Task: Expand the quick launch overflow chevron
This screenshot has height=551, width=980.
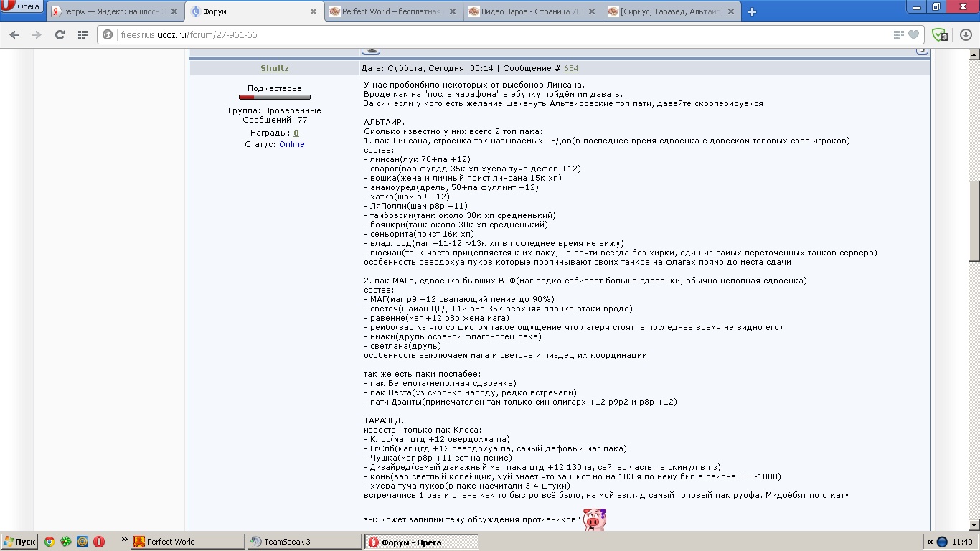Action: pyautogui.click(x=125, y=539)
